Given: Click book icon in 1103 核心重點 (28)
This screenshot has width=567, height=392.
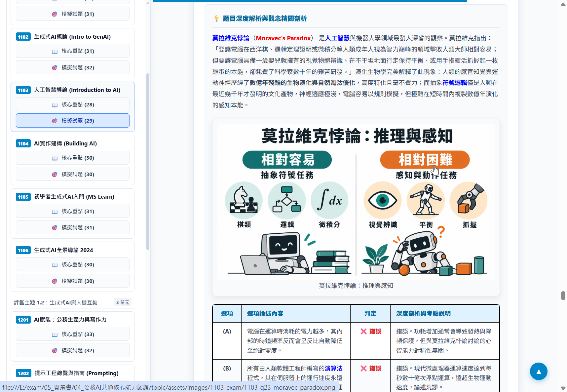Looking at the screenshot, I should click(x=55, y=105).
